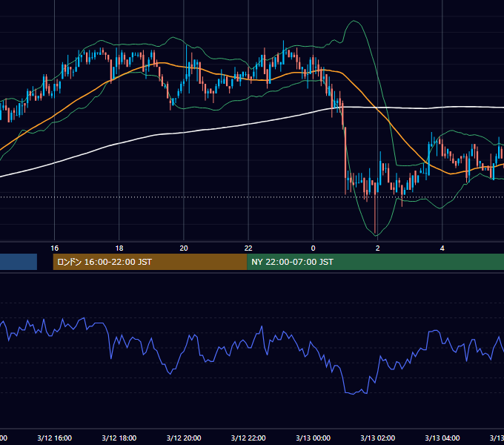Viewport: 504px width, 445px height.
Task: Click the '3/12 22:00' date label
Action: pos(248,438)
